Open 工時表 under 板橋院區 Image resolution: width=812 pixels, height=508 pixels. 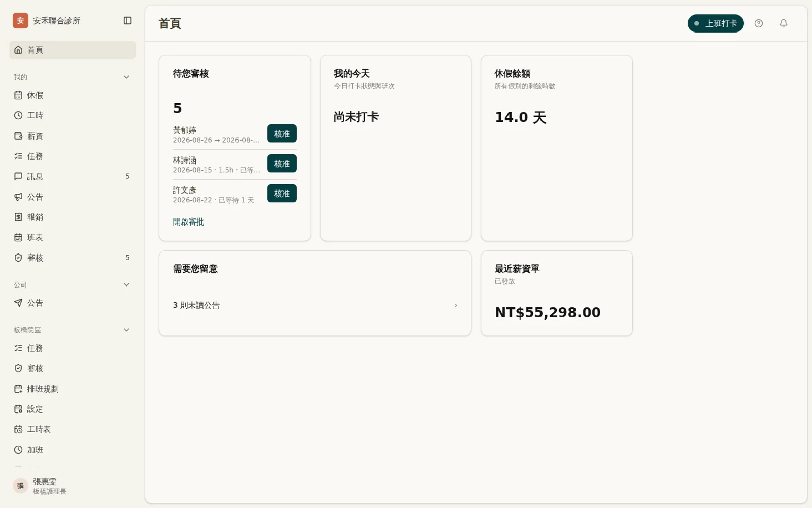[72, 430]
